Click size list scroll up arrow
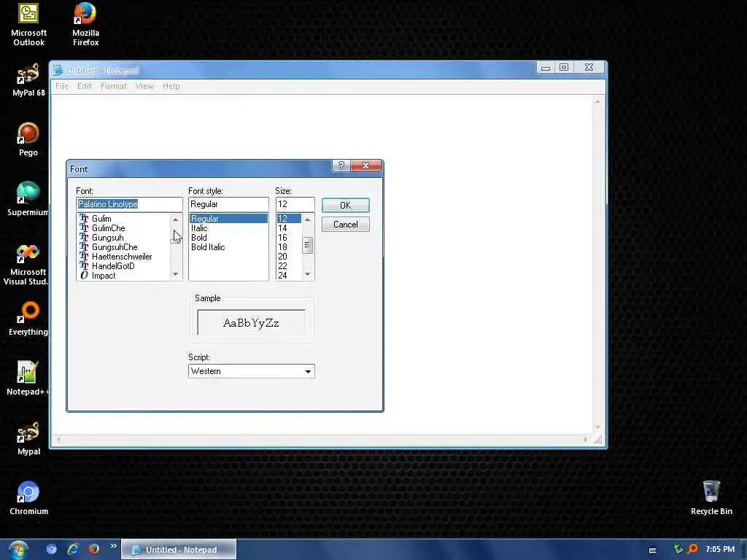This screenshot has height=560, width=747. click(307, 219)
